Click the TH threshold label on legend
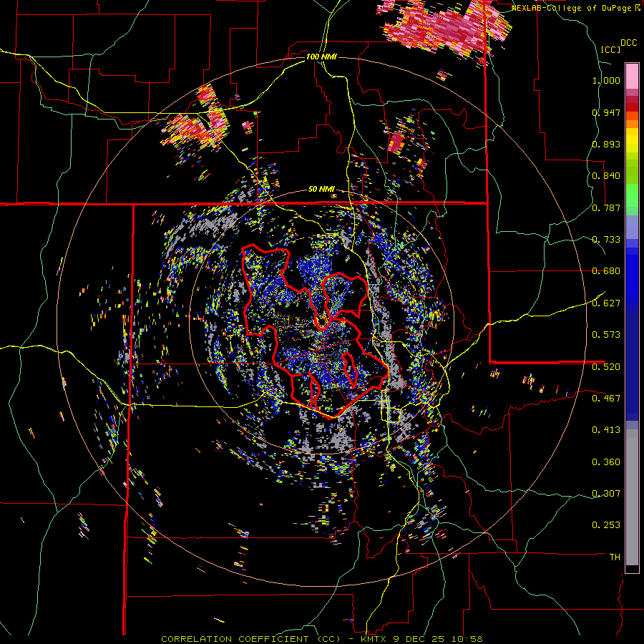Viewport: 644px width, 644px height. tap(615, 557)
